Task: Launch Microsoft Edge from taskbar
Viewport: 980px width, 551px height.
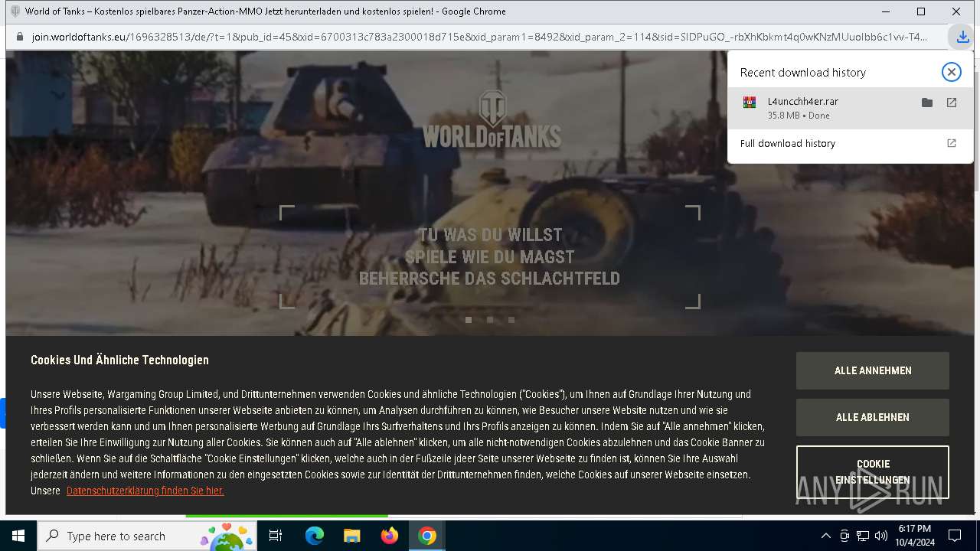Action: point(315,536)
